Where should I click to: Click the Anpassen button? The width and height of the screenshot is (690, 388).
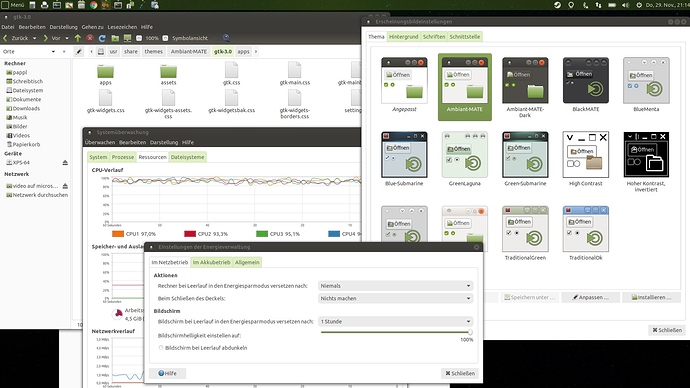tap(591, 298)
